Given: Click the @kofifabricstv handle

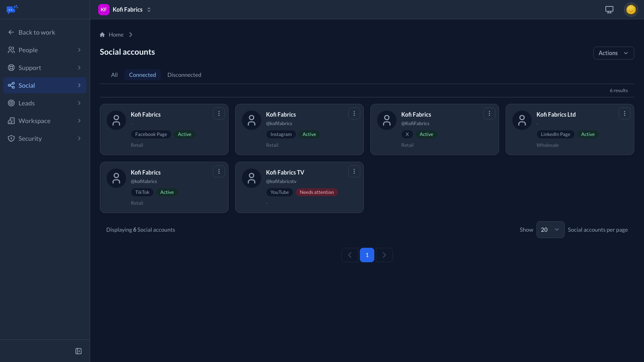Looking at the screenshot, I should 281,181.
